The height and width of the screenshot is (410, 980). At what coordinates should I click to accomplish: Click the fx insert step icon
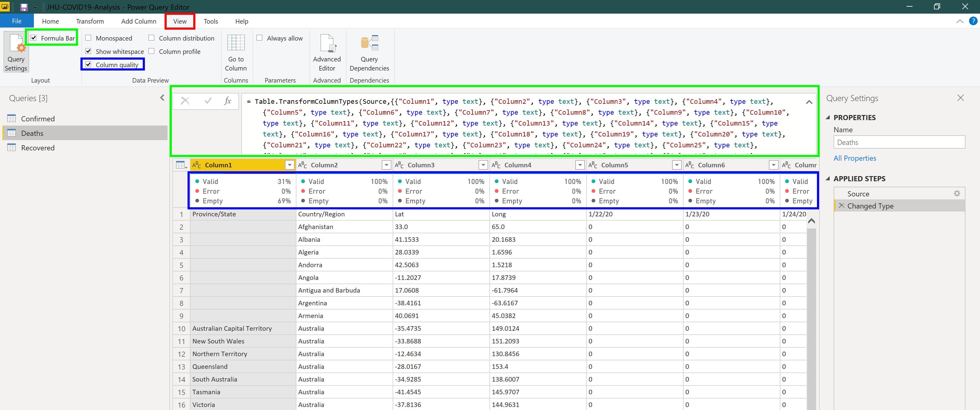point(227,101)
